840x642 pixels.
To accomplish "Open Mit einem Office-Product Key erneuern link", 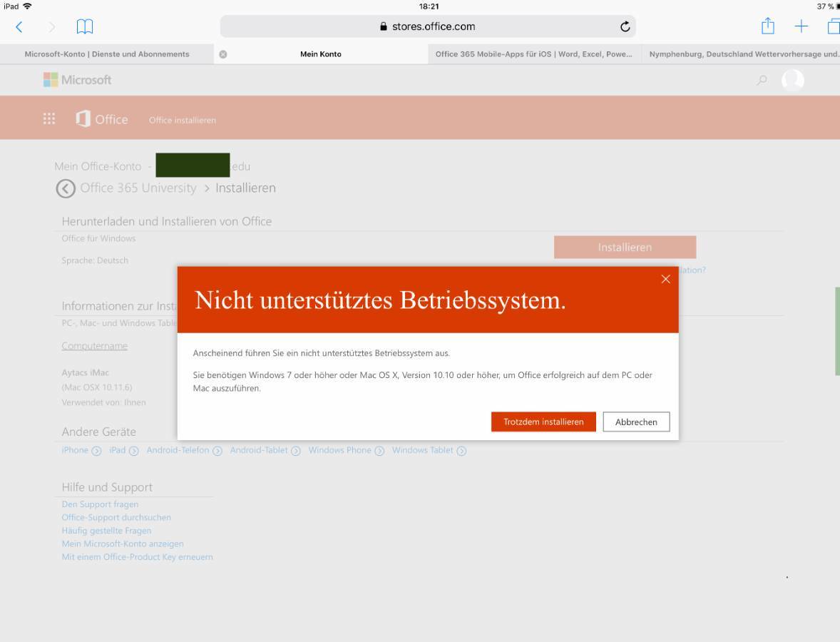I will [x=137, y=557].
